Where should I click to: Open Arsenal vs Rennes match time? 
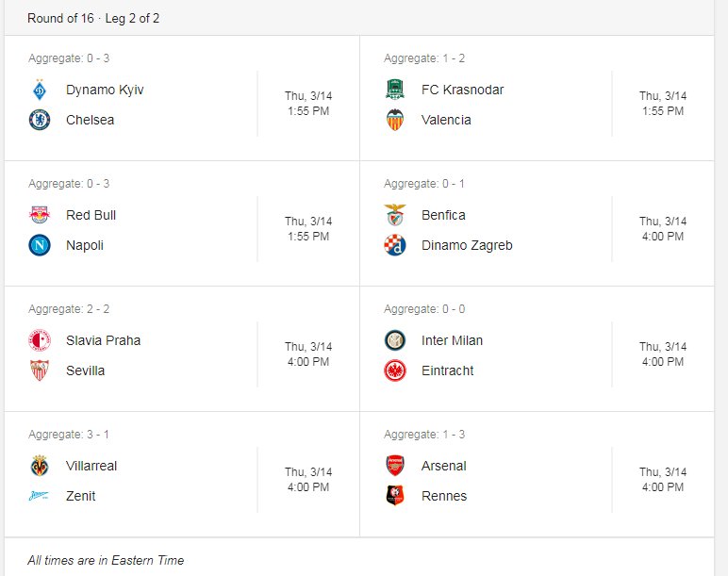point(663,480)
